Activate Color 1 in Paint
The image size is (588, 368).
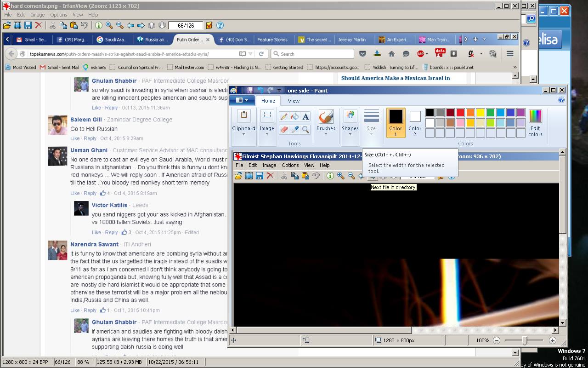396,123
